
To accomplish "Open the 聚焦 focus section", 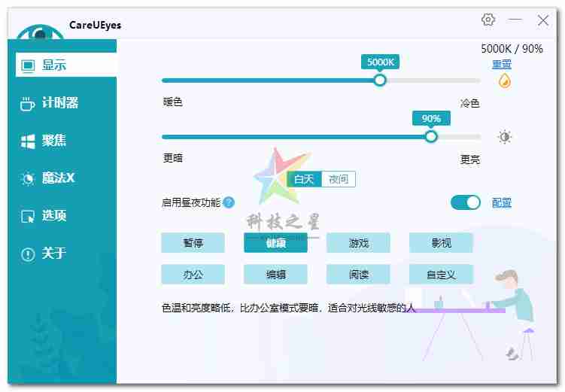I will (x=44, y=141).
